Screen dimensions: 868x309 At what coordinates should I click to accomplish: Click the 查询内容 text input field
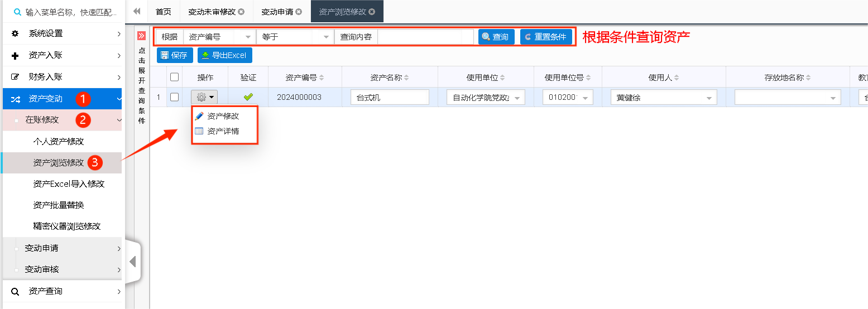coord(425,37)
